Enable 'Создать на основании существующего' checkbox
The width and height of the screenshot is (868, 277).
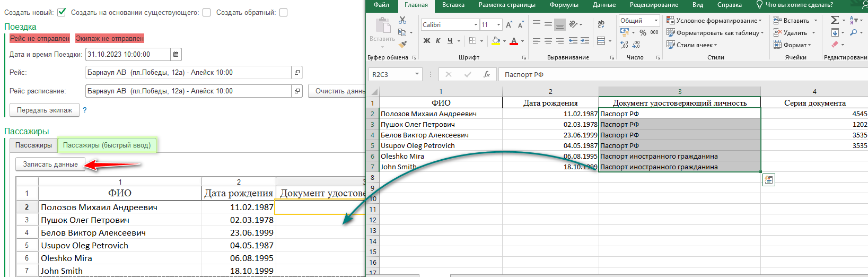(207, 12)
